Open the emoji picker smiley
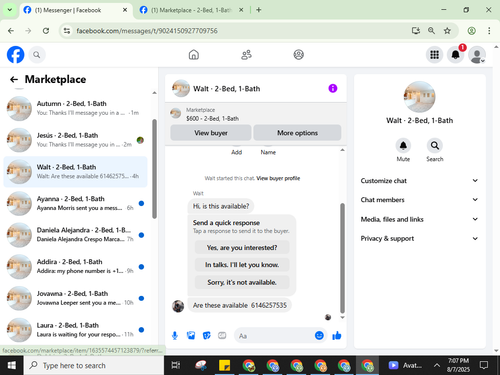500x375 pixels. point(319,335)
